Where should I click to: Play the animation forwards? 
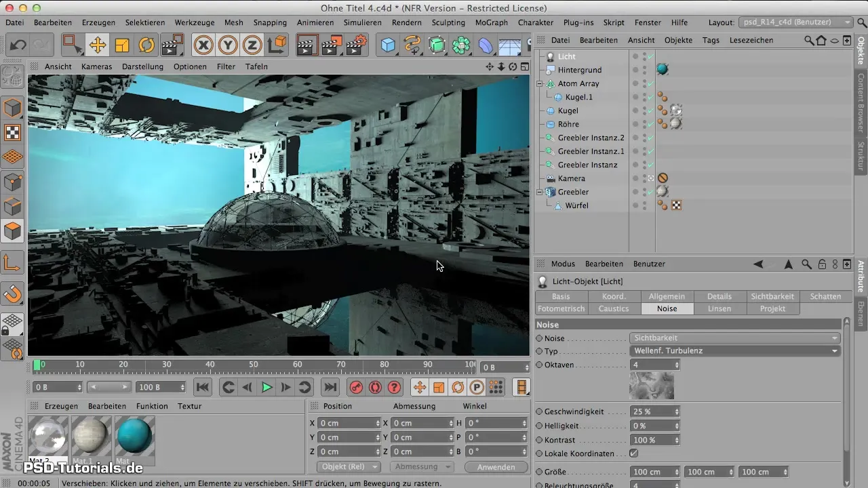coord(267,387)
